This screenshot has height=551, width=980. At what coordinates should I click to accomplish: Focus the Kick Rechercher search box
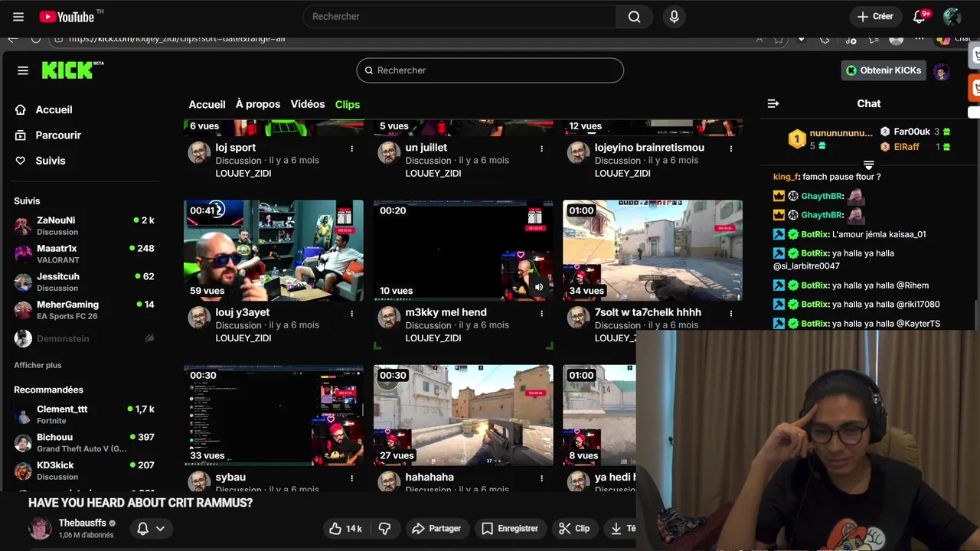490,70
